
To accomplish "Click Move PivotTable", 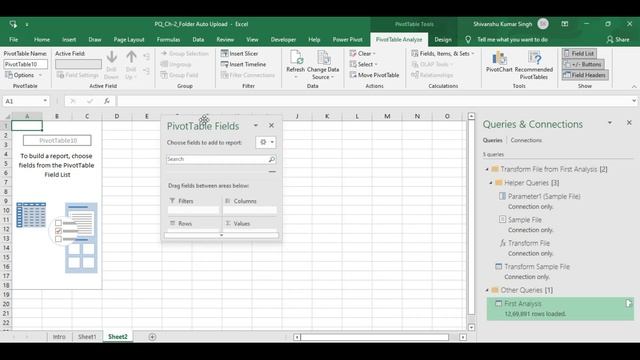I will 374,75.
